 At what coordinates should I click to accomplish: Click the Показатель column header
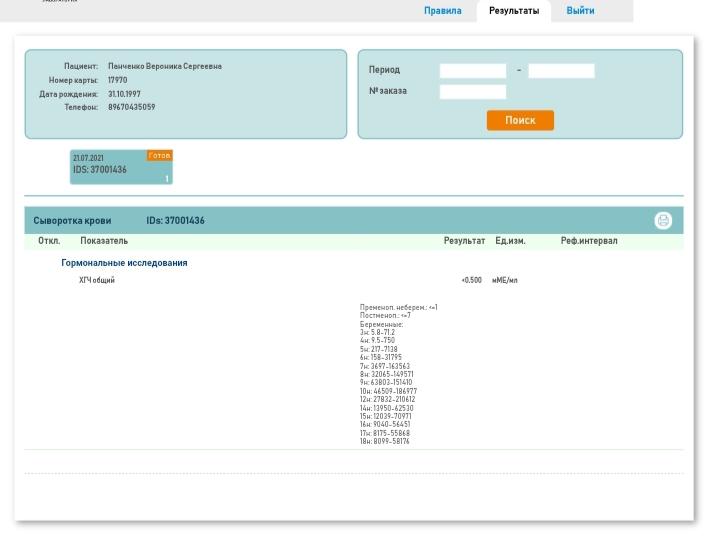[x=104, y=241]
